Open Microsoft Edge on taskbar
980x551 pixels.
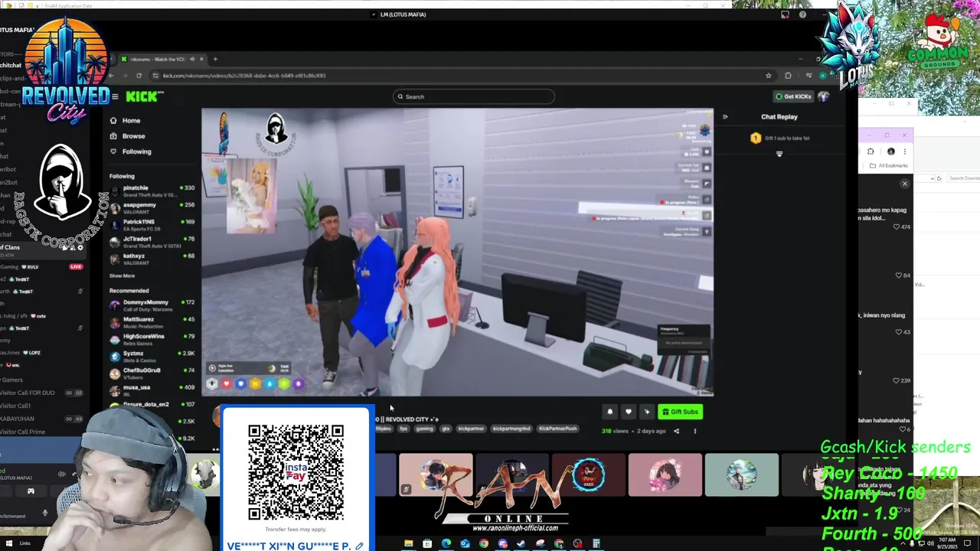tap(446, 544)
